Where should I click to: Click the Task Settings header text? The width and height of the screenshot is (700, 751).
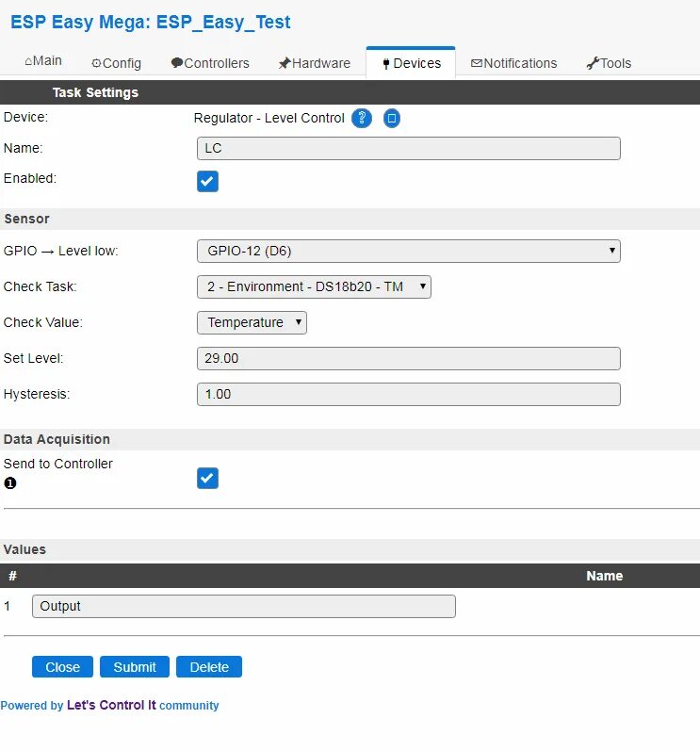coord(95,92)
